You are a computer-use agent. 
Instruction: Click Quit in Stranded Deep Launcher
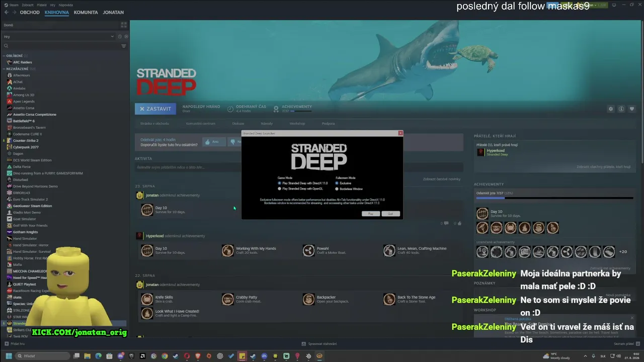tap(390, 214)
